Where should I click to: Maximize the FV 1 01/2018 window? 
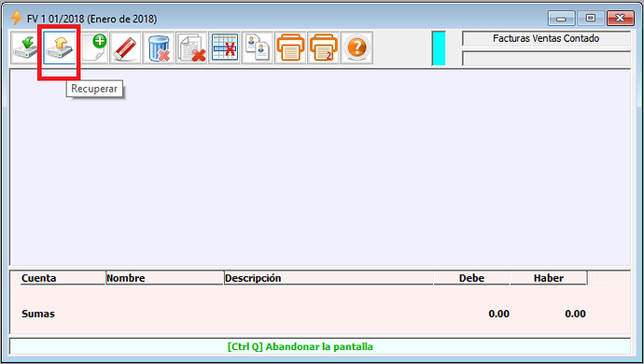click(x=590, y=19)
